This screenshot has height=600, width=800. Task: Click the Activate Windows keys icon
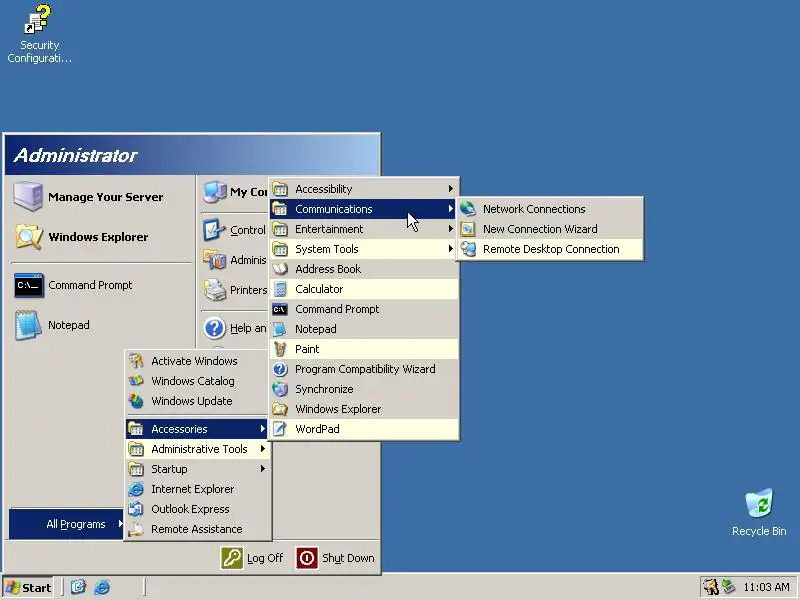[136, 361]
